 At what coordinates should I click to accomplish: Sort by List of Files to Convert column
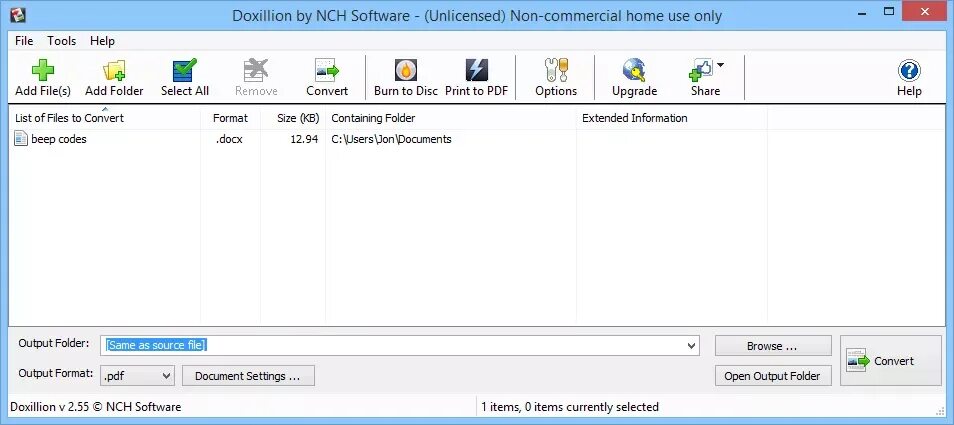point(105,117)
